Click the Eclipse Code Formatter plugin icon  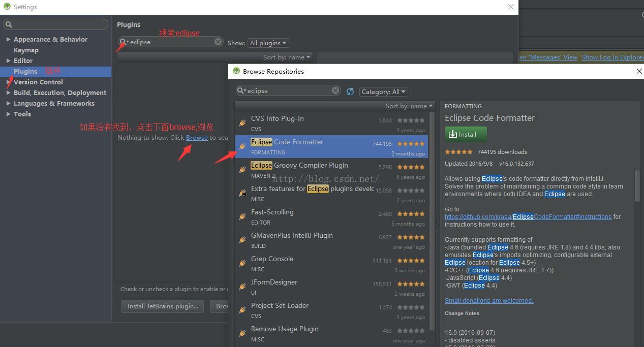242,146
